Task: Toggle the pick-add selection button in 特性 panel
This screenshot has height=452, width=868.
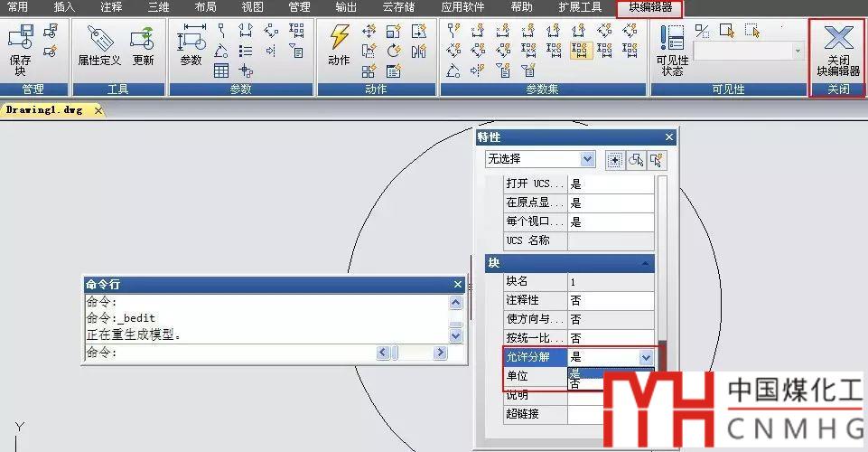Action: click(614, 160)
